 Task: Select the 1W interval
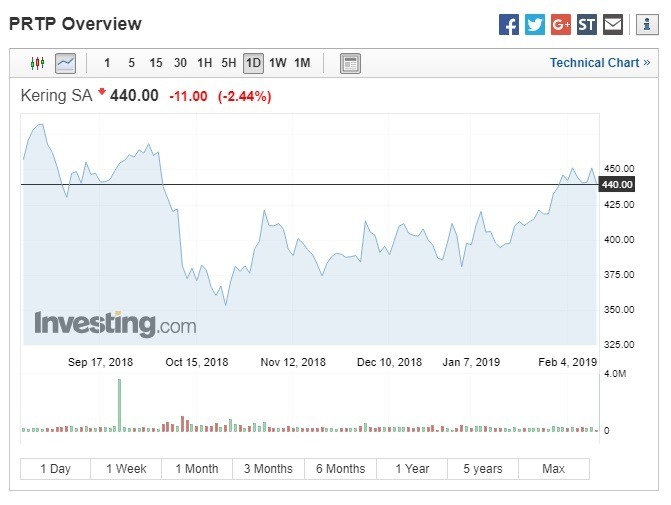click(x=278, y=63)
